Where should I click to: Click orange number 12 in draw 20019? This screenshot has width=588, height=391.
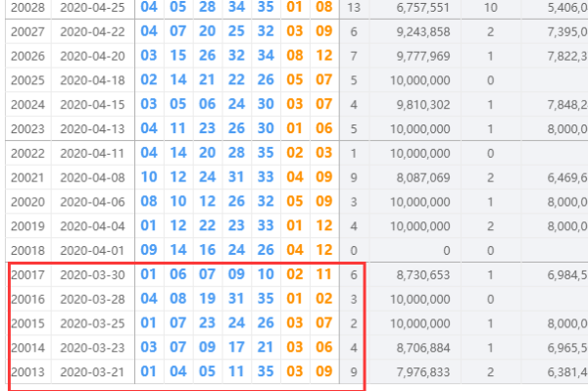324,225
